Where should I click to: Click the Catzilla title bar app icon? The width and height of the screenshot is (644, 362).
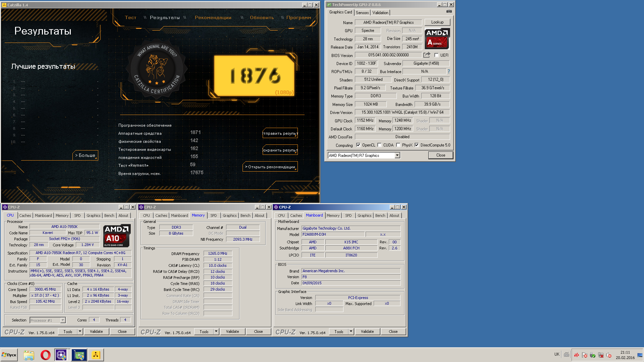(4, 5)
